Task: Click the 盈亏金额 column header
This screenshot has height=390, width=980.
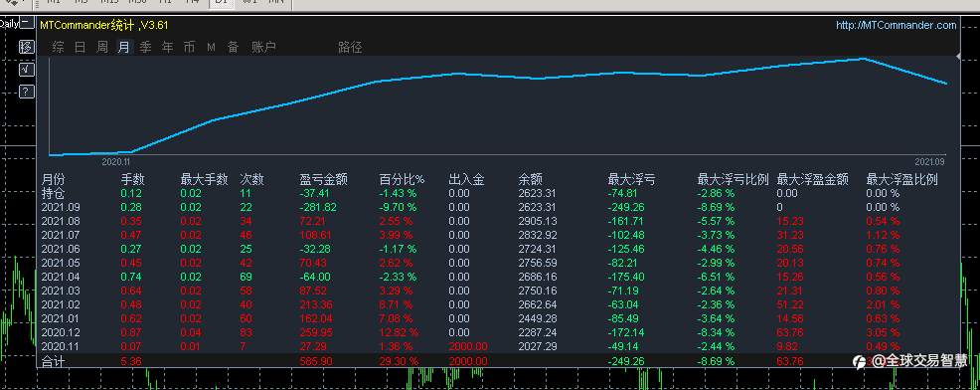Action: point(324,180)
